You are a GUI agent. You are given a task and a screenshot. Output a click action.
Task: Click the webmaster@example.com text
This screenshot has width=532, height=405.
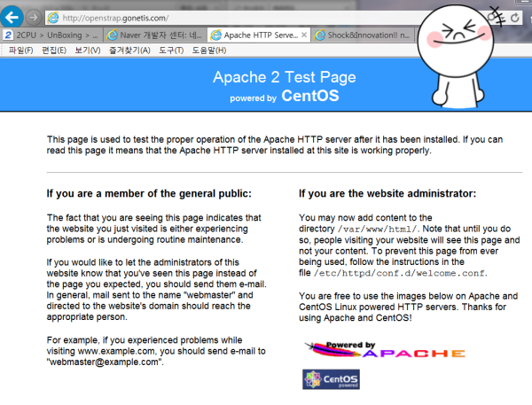pyautogui.click(x=105, y=362)
